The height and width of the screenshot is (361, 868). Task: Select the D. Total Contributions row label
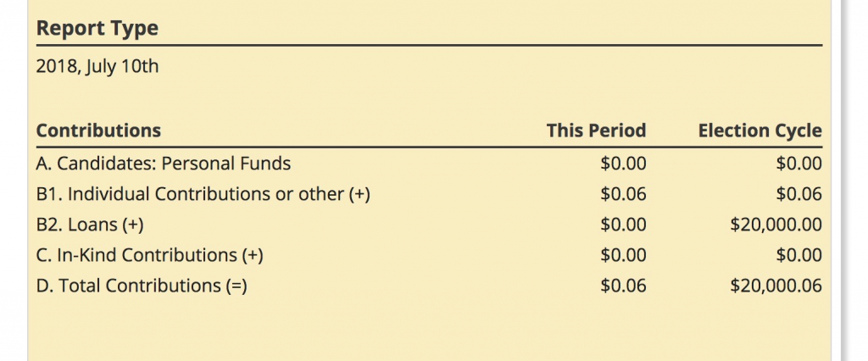[x=141, y=286]
